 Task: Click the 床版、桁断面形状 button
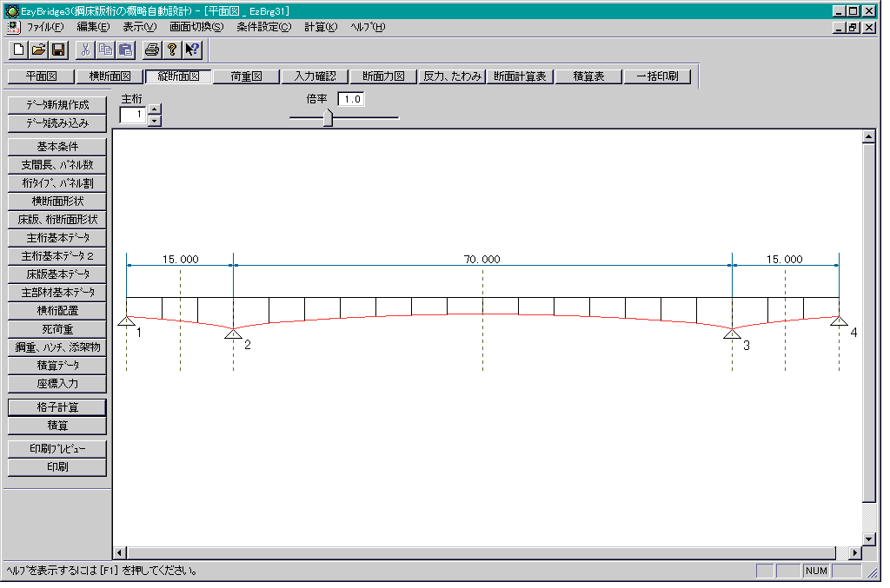(57, 220)
